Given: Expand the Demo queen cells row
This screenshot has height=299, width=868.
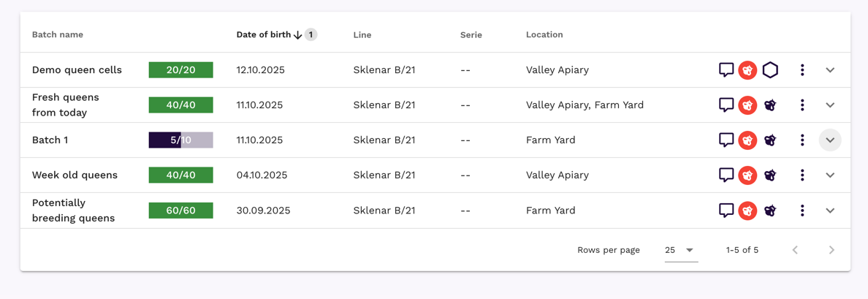Looking at the screenshot, I should (x=830, y=70).
